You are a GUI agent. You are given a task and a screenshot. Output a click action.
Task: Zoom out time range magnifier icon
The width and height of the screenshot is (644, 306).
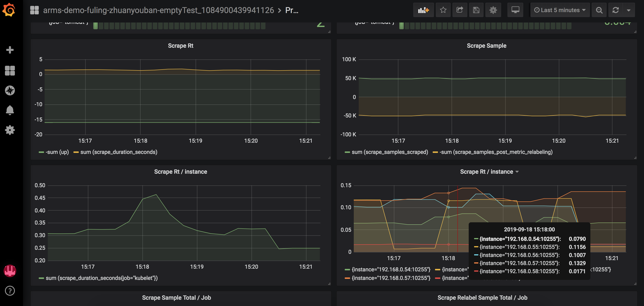[x=599, y=10]
